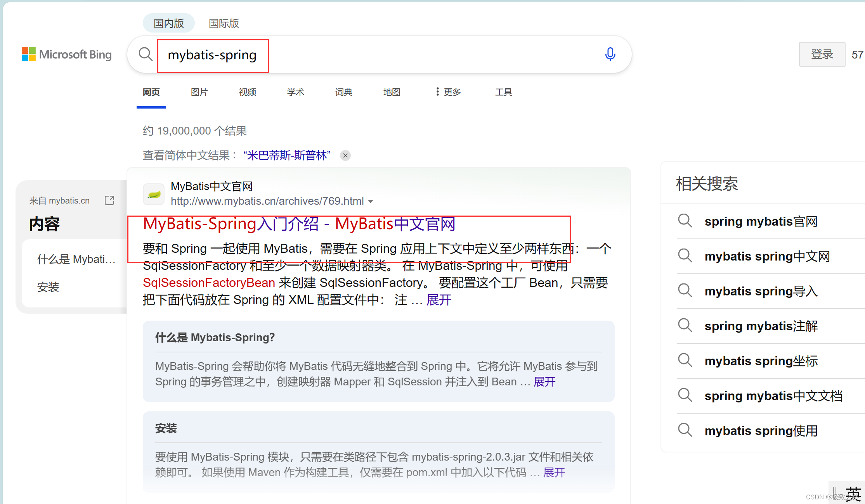Viewport: 865px width, 504px height.
Task: Dismiss the simplified Chinese suggestion with X icon
Action: tap(345, 155)
